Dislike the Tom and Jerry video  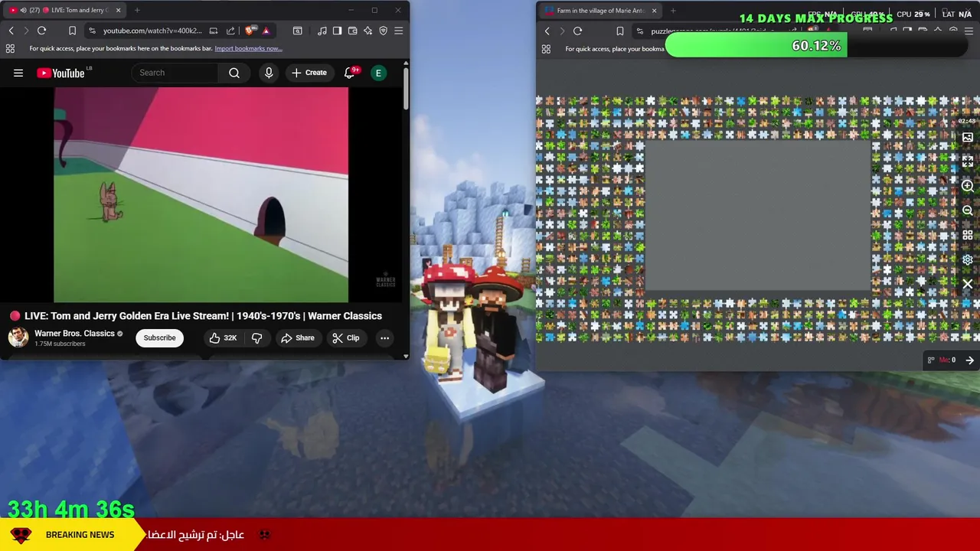pyautogui.click(x=257, y=337)
